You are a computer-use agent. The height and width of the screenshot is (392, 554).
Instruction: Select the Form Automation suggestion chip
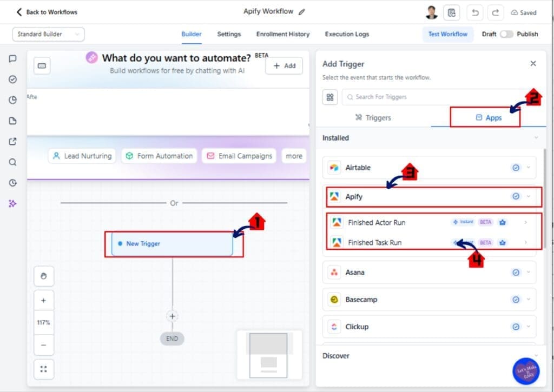pyautogui.click(x=160, y=156)
